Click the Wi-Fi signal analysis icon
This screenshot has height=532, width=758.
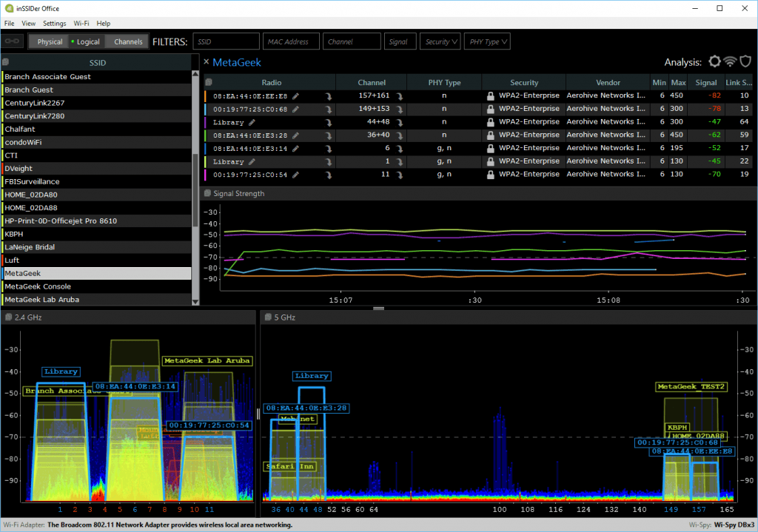pyautogui.click(x=731, y=62)
